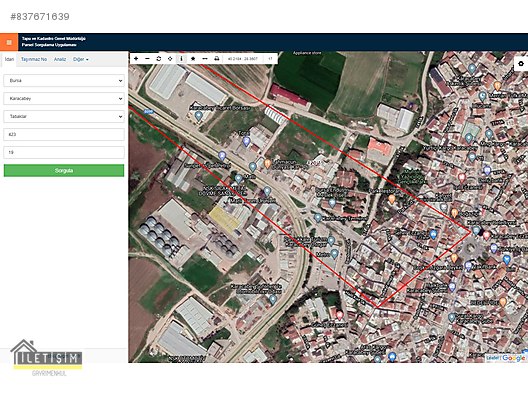Click the refresh map icon
The height and width of the screenshot is (396, 528).
click(159, 59)
